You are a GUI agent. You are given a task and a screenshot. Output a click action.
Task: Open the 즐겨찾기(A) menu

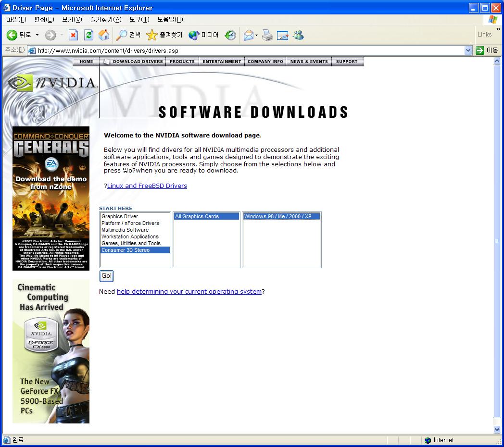[x=105, y=19]
